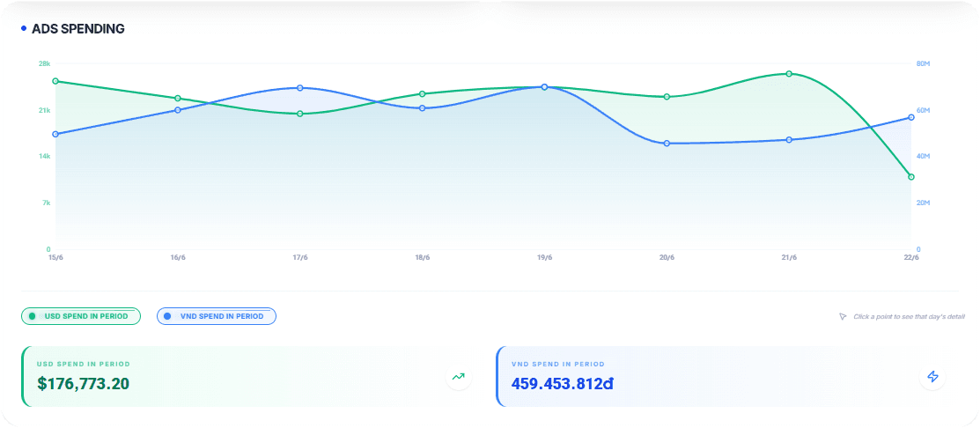Click the 15/6 date label on x-axis
This screenshot has width=980, height=428.
point(55,257)
